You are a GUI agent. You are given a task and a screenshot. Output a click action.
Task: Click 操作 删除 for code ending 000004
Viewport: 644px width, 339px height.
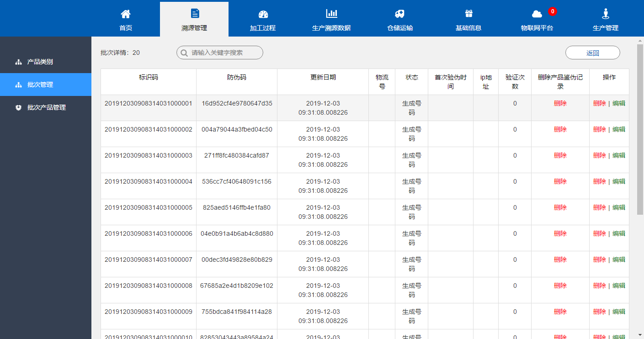[600, 181]
